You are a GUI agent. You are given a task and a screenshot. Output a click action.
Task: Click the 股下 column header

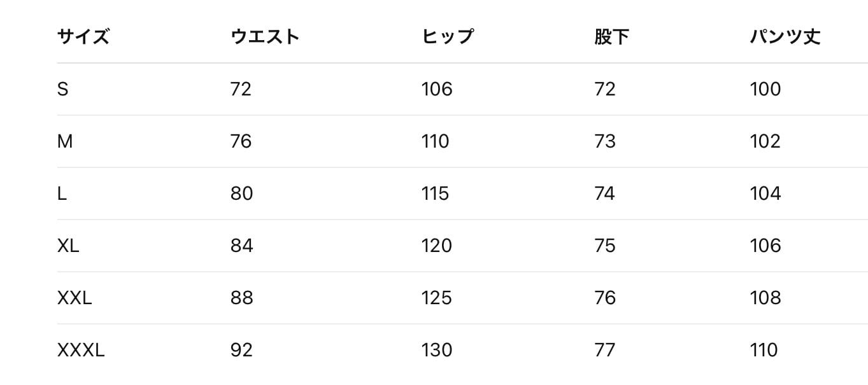(x=611, y=37)
